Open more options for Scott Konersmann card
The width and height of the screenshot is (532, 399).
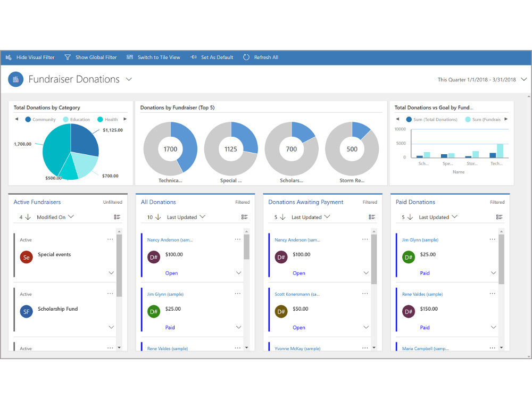[x=365, y=294]
